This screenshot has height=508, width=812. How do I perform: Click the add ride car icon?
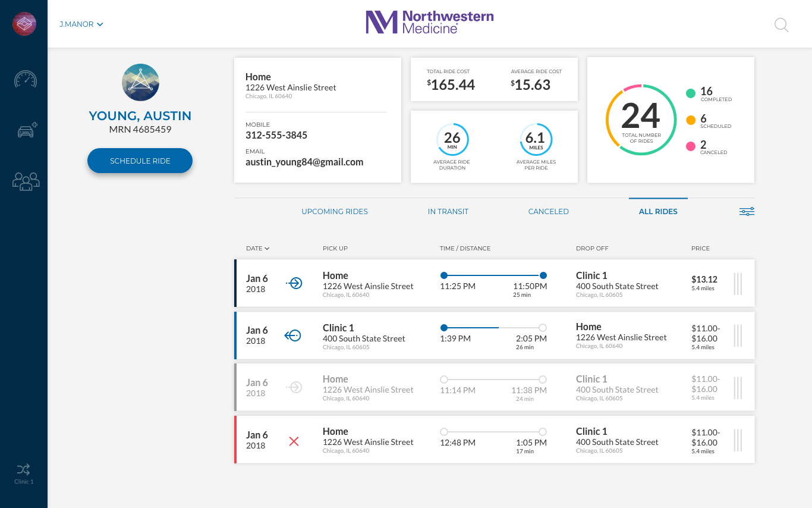26,130
